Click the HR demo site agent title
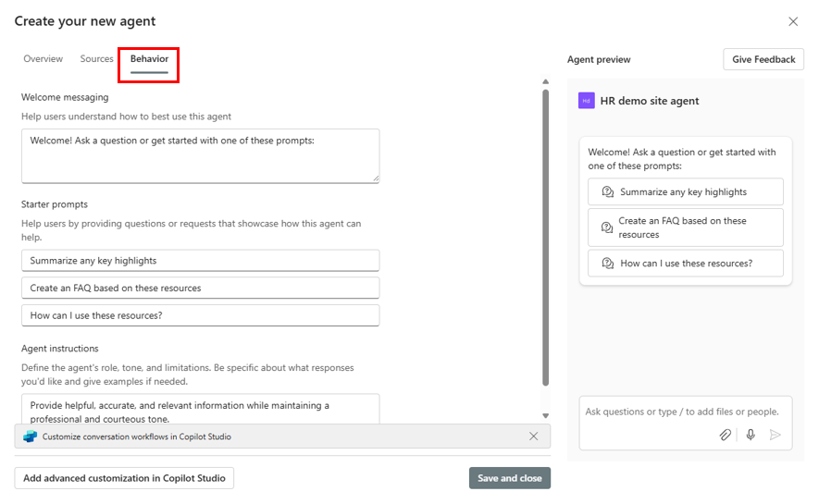819x504 pixels. (650, 101)
